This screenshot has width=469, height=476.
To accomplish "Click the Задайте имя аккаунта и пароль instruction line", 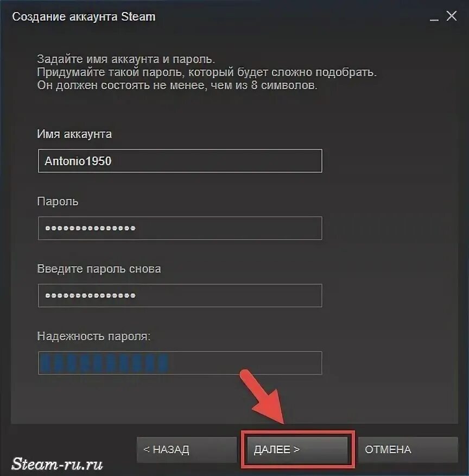I will 126,59.
